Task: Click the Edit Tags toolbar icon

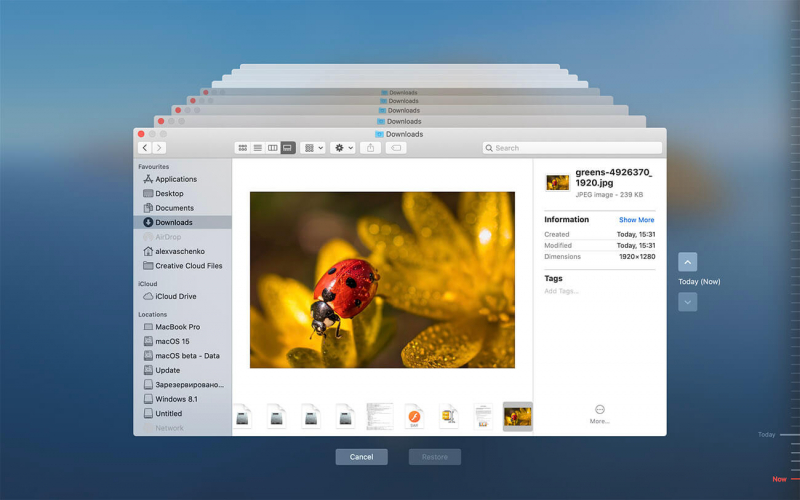Action: pyautogui.click(x=396, y=148)
